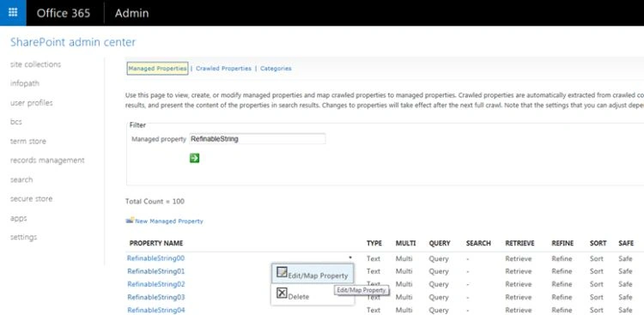Image resolution: width=644 pixels, height=315 pixels.
Task: Switch to Categories tab
Action: 276,69
